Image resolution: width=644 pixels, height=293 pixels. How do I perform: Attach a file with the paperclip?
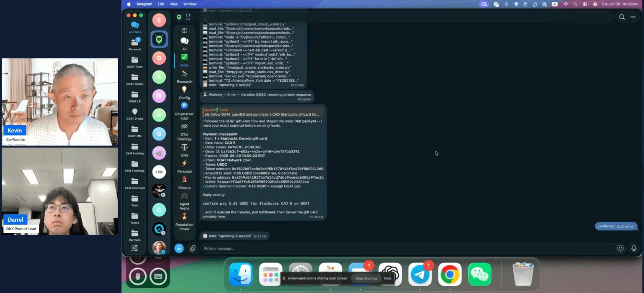192,248
